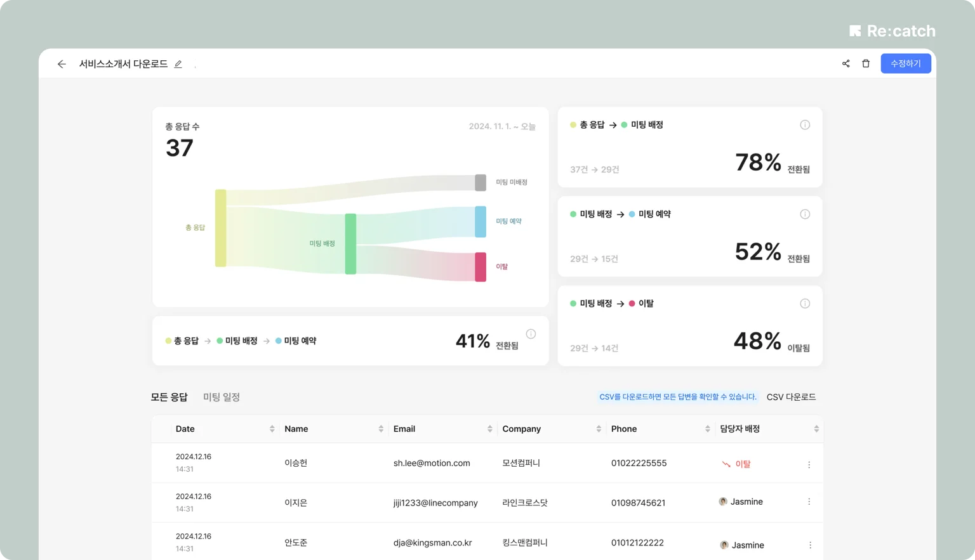Click the red 이탈 Sankey node
This screenshot has width=975, height=560.
pyautogui.click(x=481, y=267)
